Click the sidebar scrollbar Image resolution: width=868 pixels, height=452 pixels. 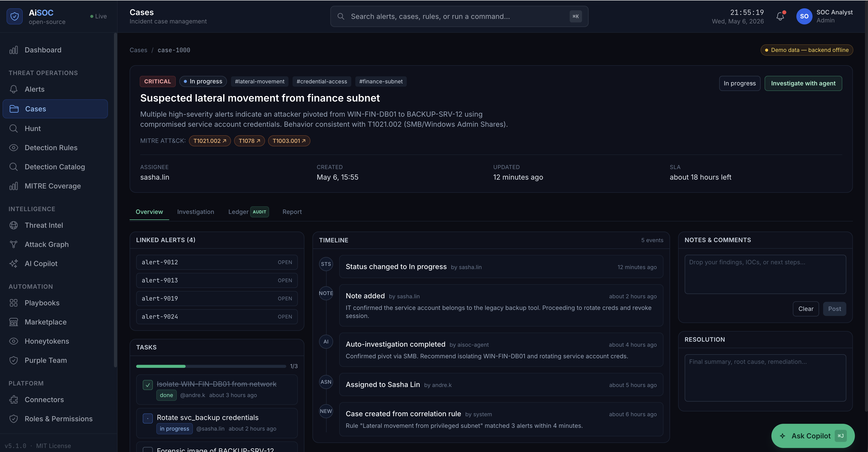coord(115,200)
